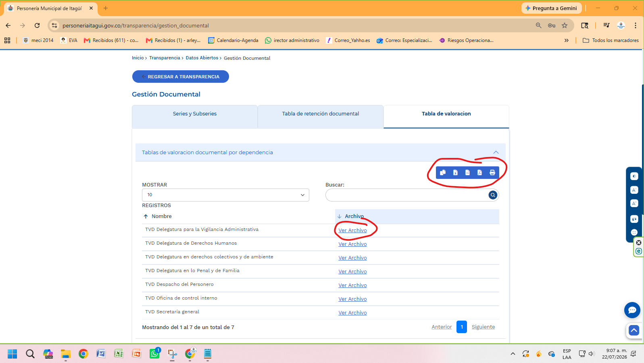Open the MOSTRAR rows-per-page dropdown
The image size is (644, 363).
(x=225, y=195)
